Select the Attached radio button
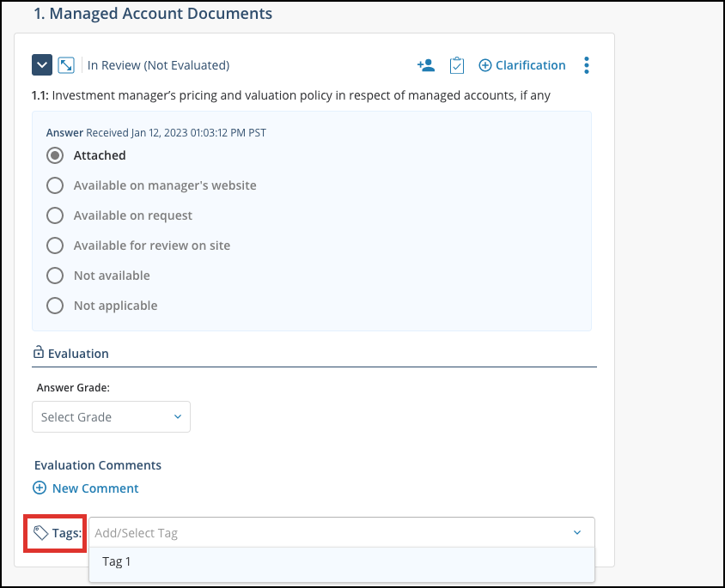The image size is (725, 588). coord(55,155)
